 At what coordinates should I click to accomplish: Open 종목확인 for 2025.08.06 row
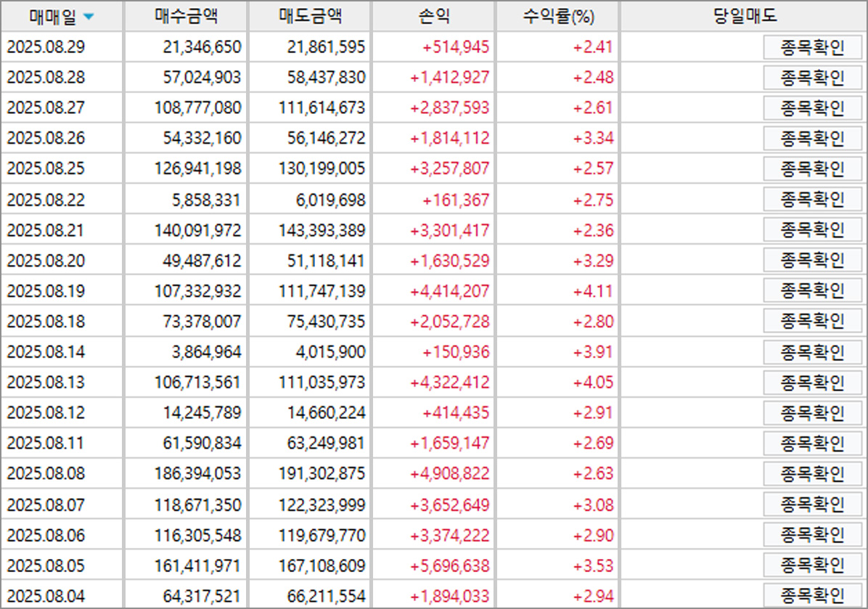coord(812,536)
